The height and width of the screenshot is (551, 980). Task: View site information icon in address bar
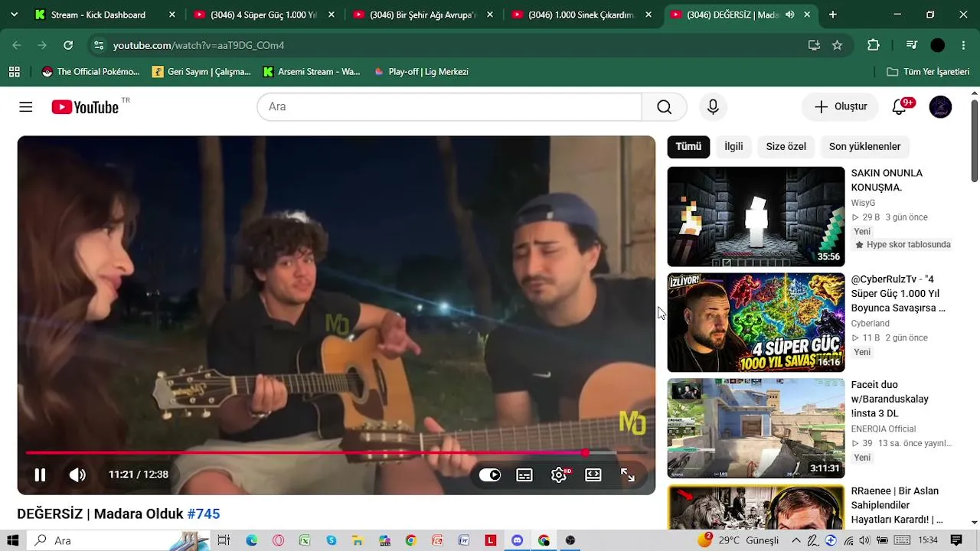[x=98, y=45]
